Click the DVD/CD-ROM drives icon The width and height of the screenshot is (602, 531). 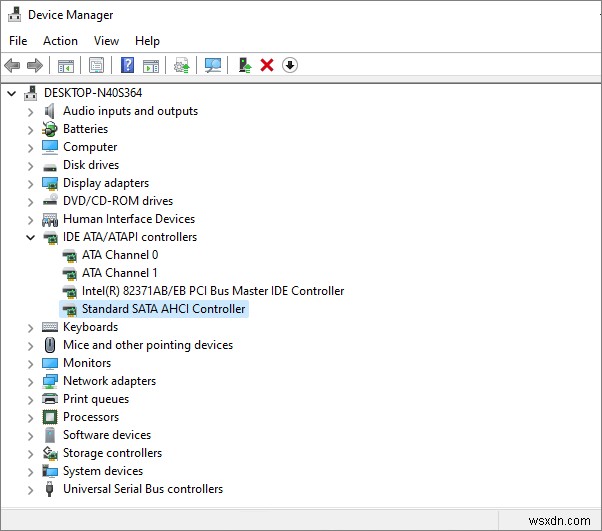[x=50, y=200]
